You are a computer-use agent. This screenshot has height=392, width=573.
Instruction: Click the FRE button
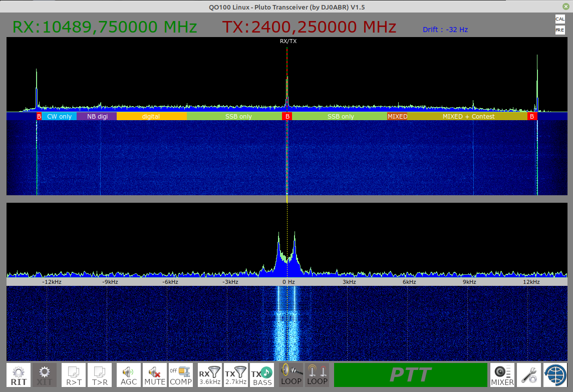559,30
